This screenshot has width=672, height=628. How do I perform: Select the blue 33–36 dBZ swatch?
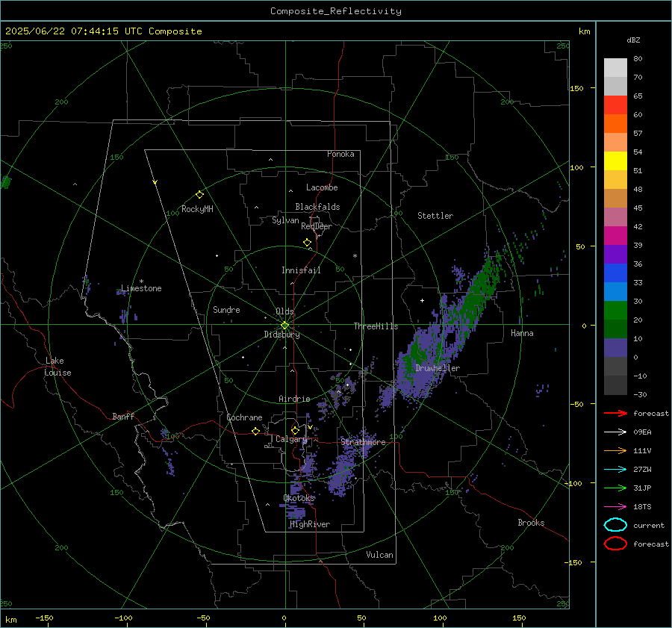pos(615,273)
